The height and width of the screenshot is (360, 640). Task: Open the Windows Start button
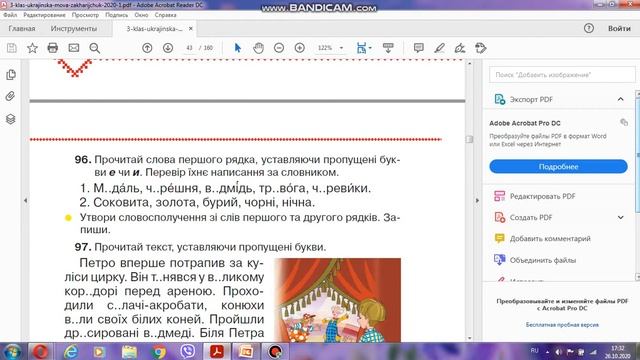tap(12, 351)
